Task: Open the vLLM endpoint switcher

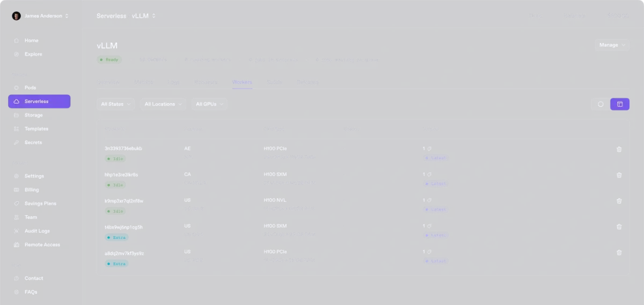Action: [x=144, y=16]
